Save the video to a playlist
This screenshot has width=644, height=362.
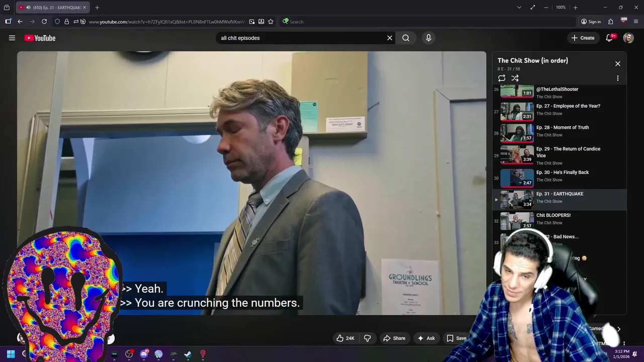(x=457, y=338)
